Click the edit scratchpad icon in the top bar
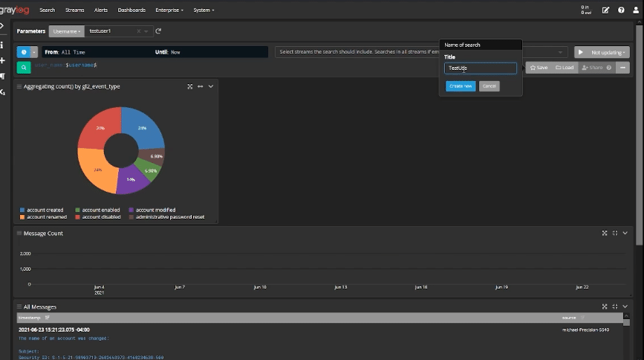 coord(606,10)
